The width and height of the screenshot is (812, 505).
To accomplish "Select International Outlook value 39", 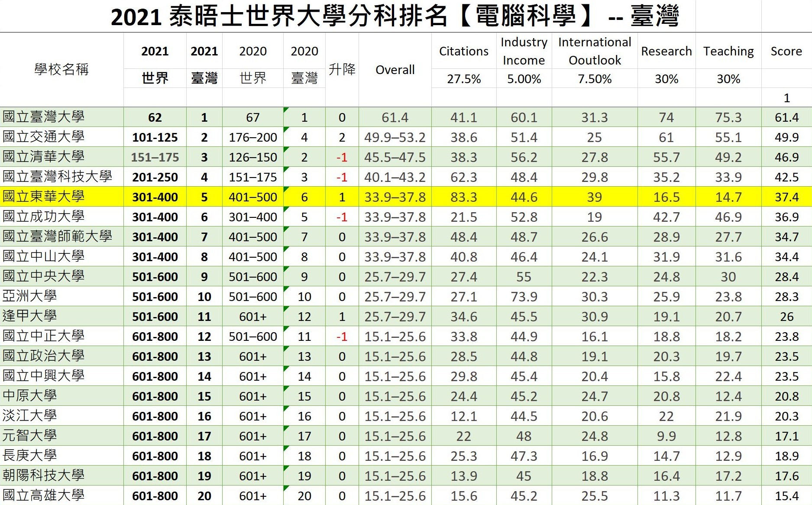I will tap(595, 197).
